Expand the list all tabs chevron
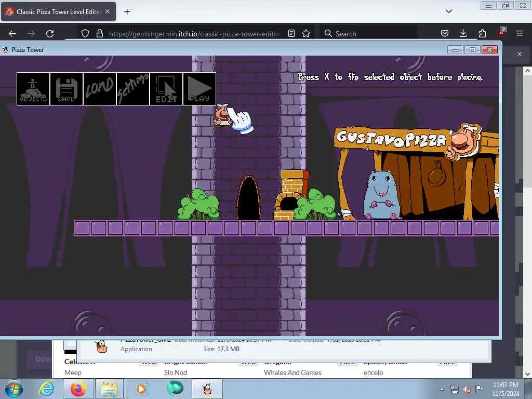The height and width of the screenshot is (399, 532). pyautogui.click(x=448, y=11)
